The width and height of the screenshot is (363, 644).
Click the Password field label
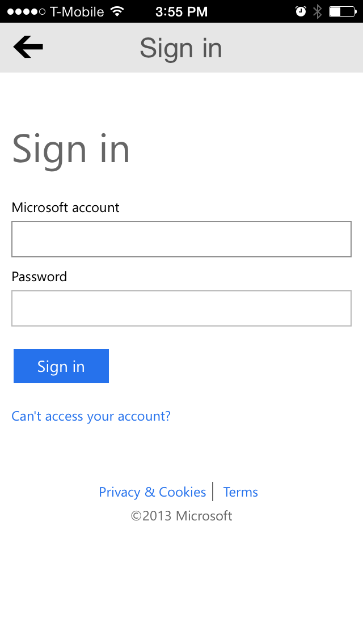pos(39,277)
